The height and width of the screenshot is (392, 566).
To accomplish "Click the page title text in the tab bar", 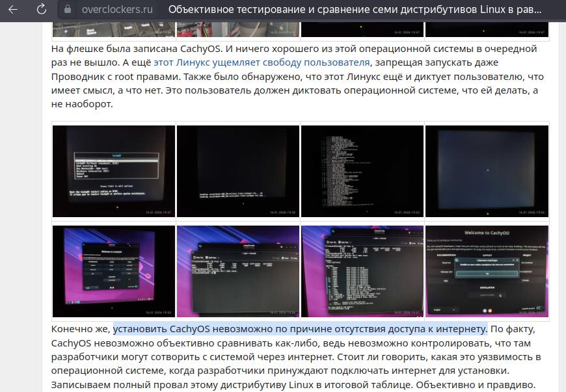I will point(355,9).
